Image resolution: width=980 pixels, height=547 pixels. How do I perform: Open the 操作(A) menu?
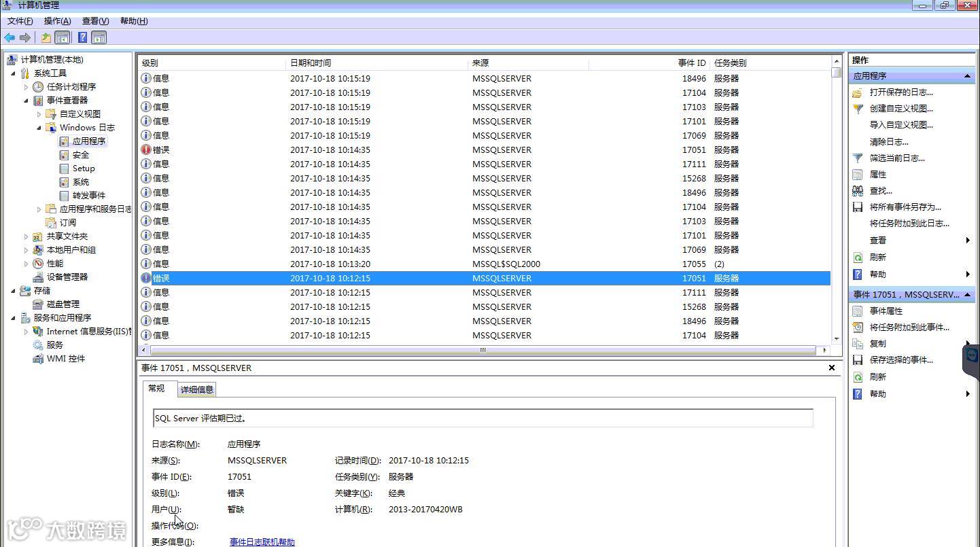57,21
